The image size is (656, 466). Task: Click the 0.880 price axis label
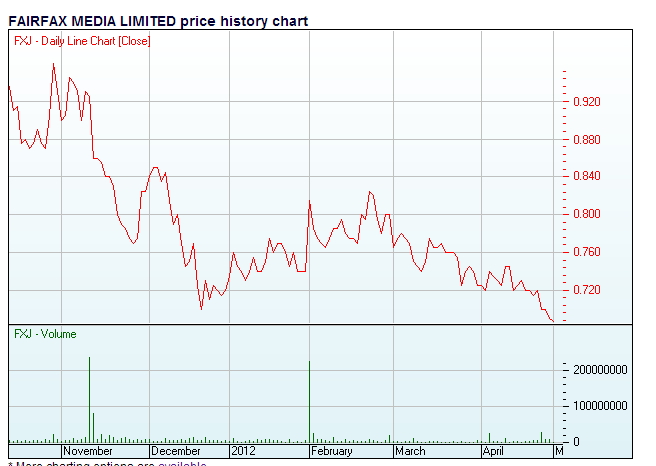587,139
